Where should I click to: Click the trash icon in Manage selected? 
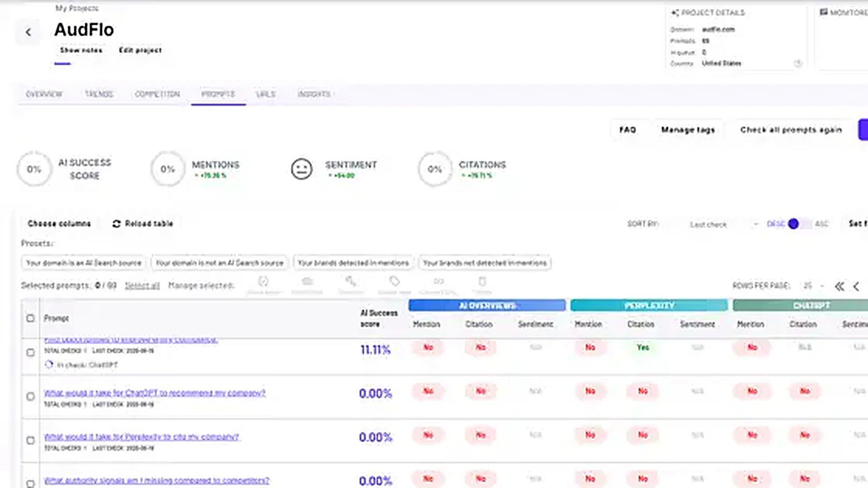(482, 281)
